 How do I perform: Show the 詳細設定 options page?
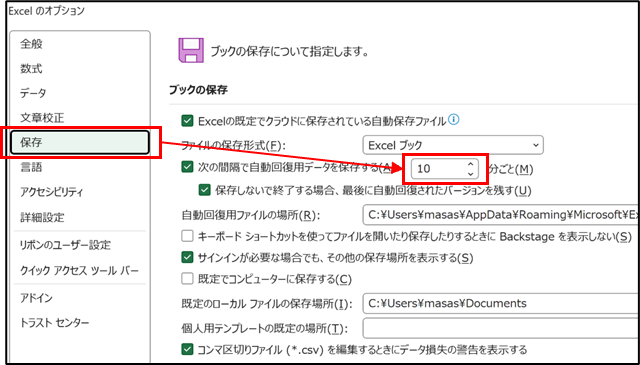[x=42, y=217]
